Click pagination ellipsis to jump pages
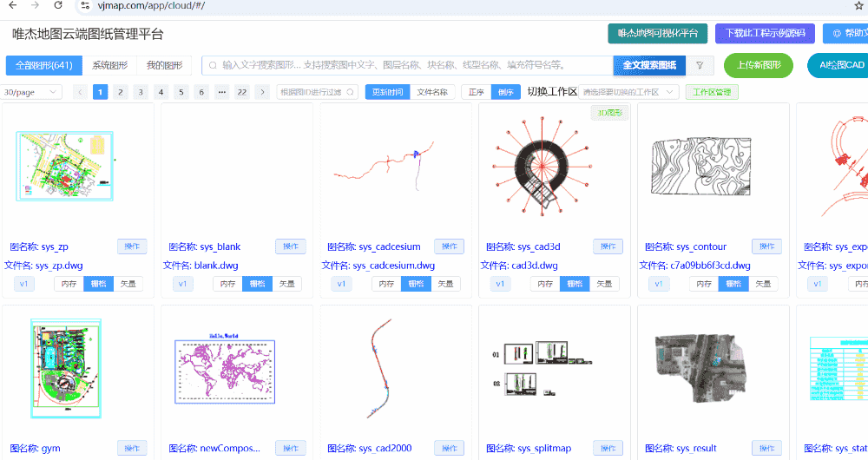 point(222,93)
